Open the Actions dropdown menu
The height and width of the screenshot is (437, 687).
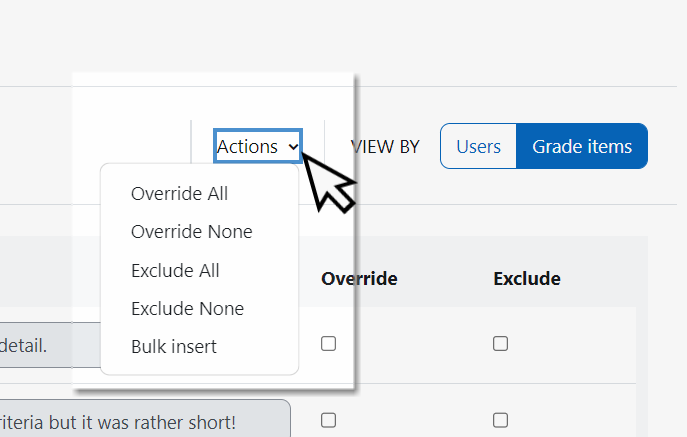point(257,146)
